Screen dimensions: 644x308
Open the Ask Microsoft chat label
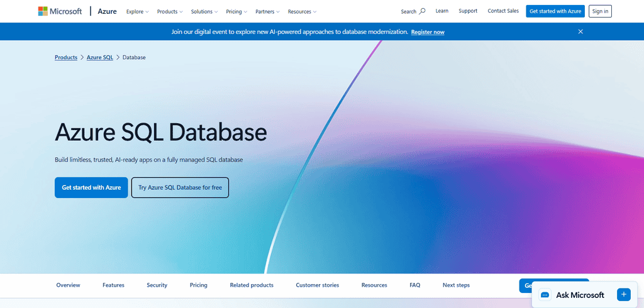tap(580, 295)
